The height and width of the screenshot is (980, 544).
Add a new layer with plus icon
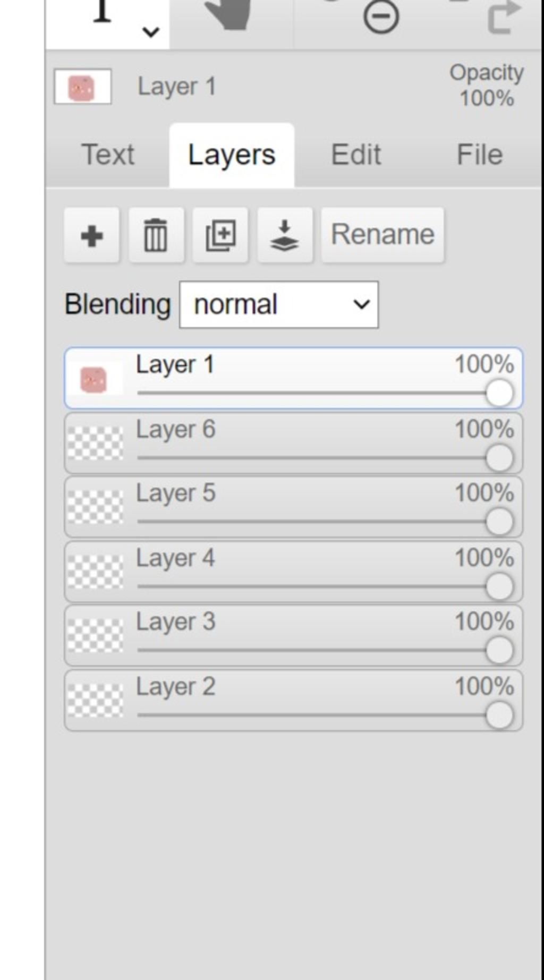[x=91, y=235]
